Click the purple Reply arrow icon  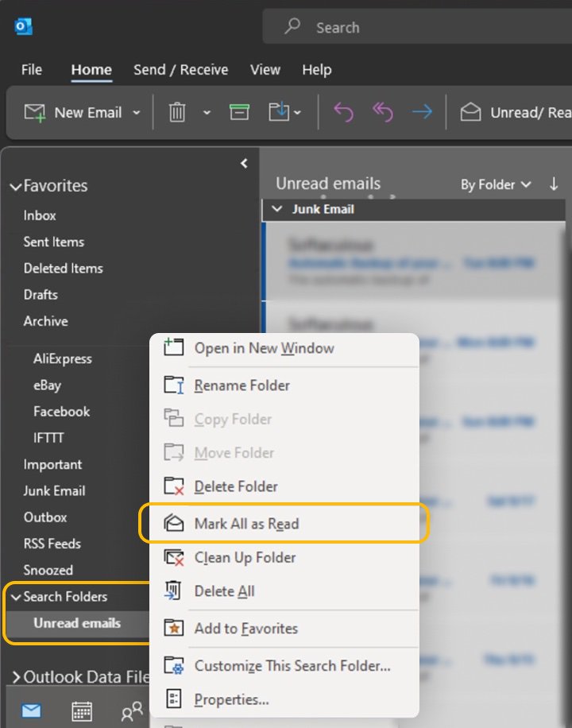point(343,112)
